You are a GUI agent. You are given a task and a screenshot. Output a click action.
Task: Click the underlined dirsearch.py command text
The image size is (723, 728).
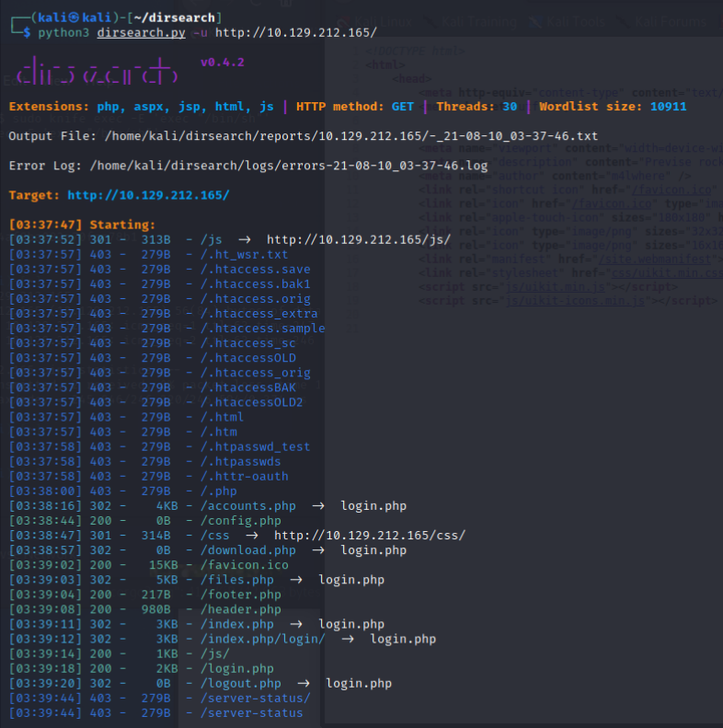[x=141, y=32]
